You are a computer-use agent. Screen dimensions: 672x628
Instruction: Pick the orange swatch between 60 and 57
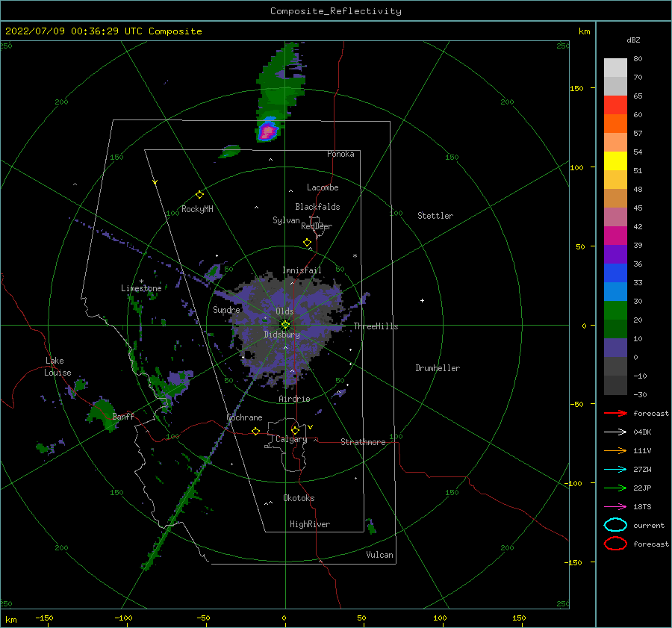point(615,123)
